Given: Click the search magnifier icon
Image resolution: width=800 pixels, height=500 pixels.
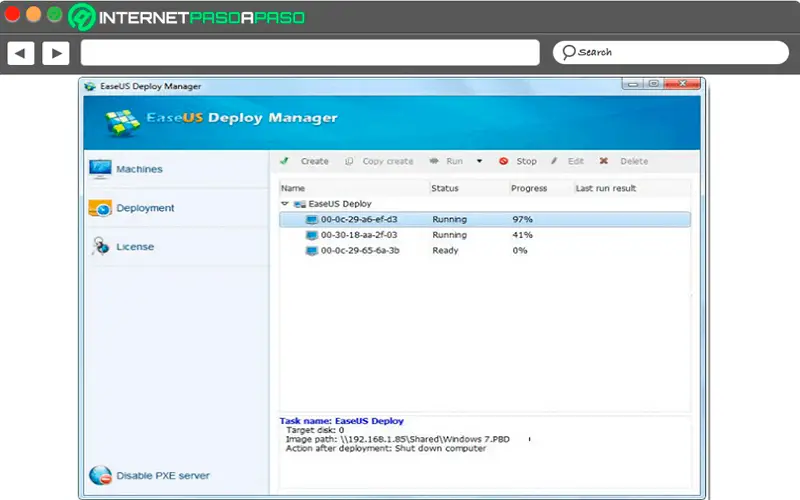Looking at the screenshot, I should pos(568,52).
